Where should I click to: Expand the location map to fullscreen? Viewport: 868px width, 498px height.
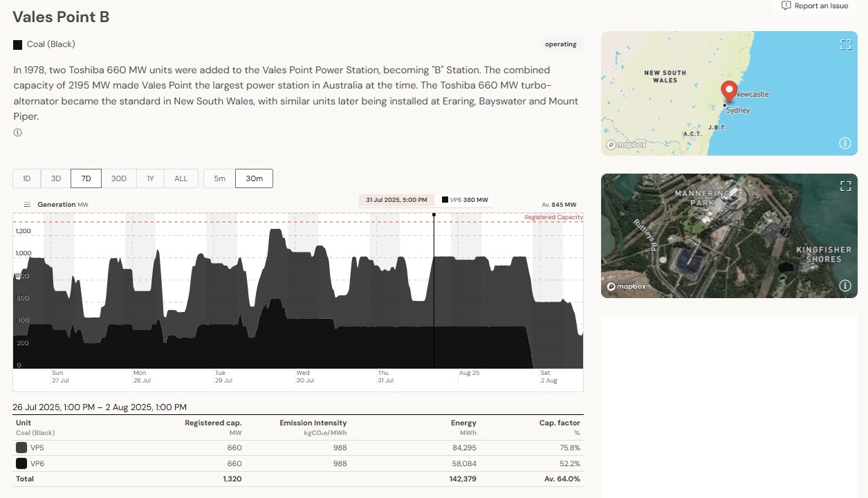845,45
